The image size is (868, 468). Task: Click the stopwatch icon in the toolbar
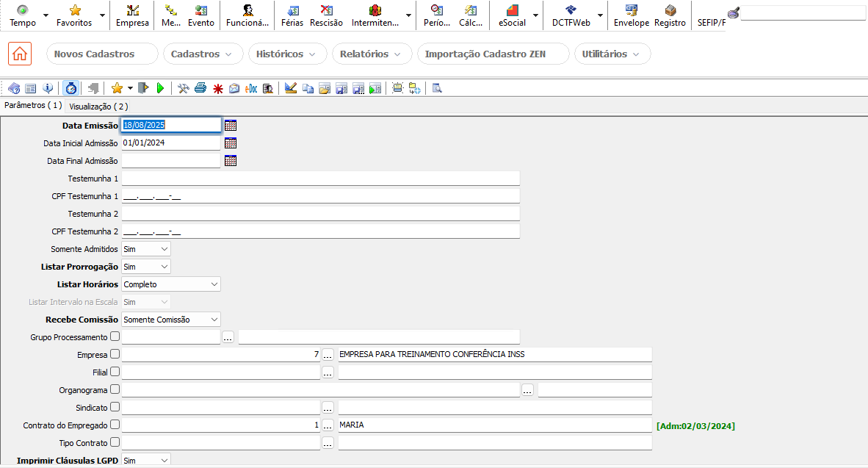pos(70,88)
